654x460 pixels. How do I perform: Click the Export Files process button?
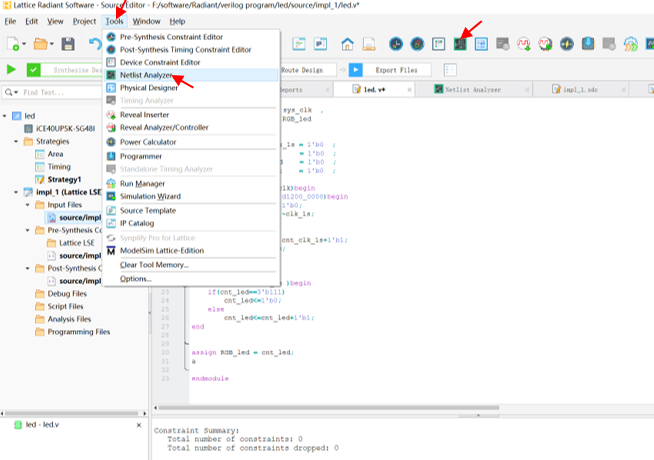(x=390, y=70)
